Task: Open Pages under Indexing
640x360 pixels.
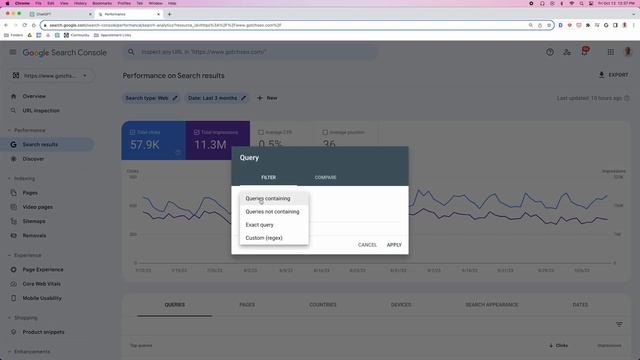Action: pos(30,193)
